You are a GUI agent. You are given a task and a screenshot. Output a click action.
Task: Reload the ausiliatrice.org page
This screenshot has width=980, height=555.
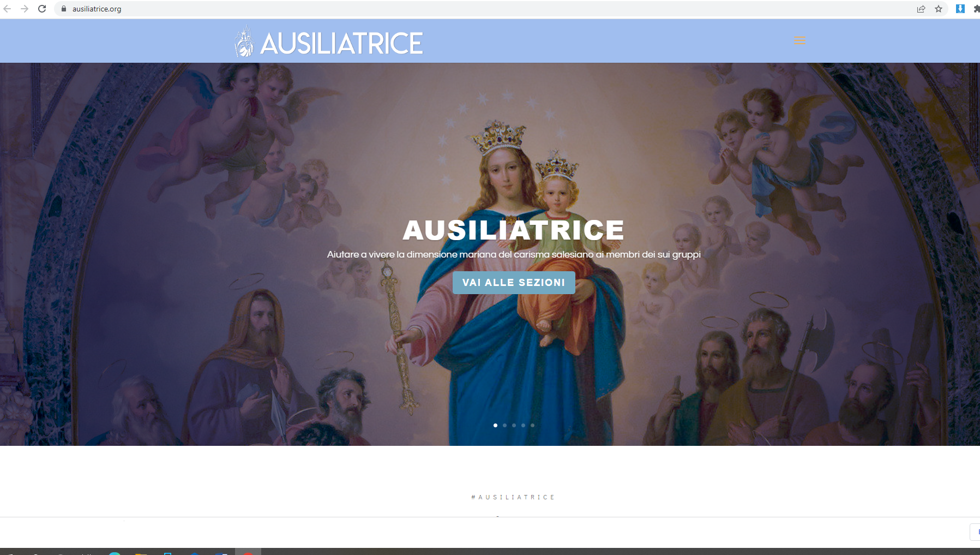point(42,9)
